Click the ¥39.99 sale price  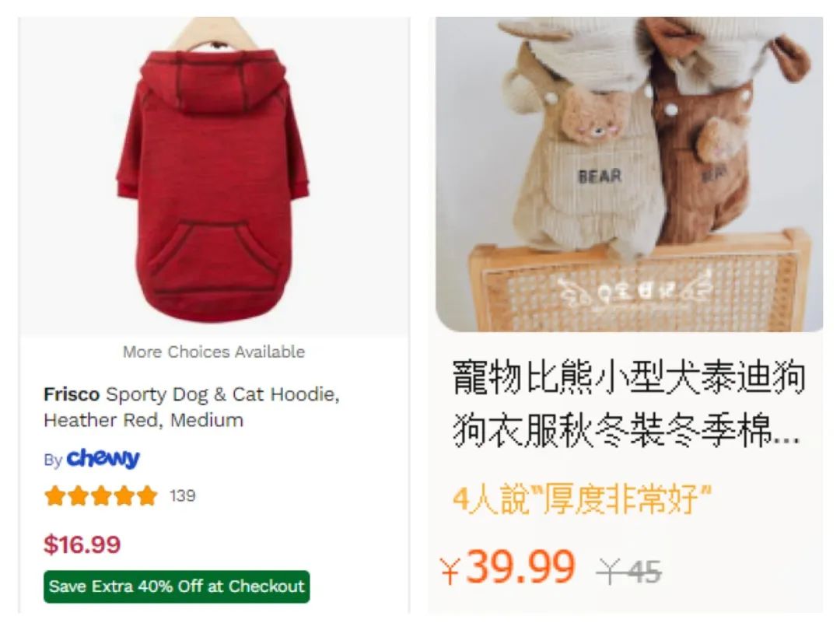(507, 567)
